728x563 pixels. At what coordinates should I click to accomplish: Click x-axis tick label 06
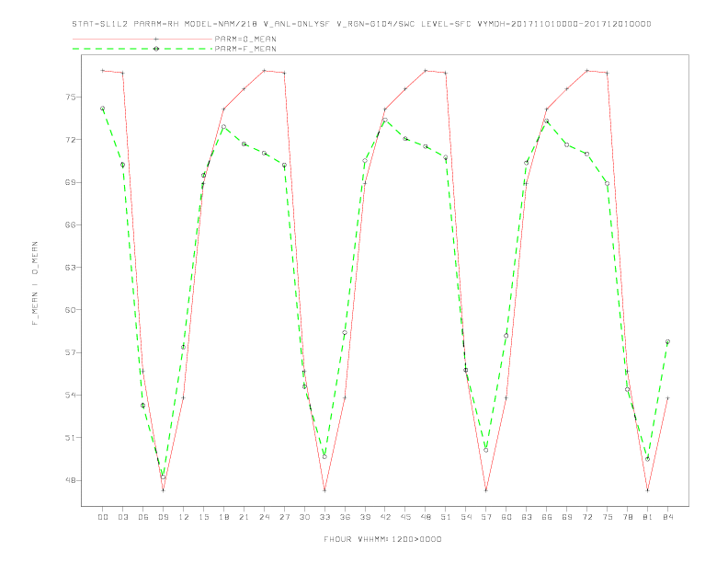pos(143,517)
